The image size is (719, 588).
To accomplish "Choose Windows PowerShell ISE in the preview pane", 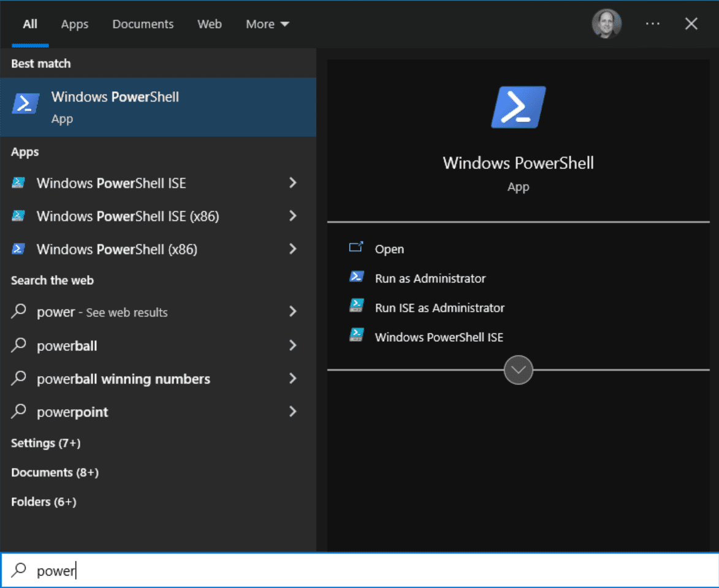I will pos(439,337).
